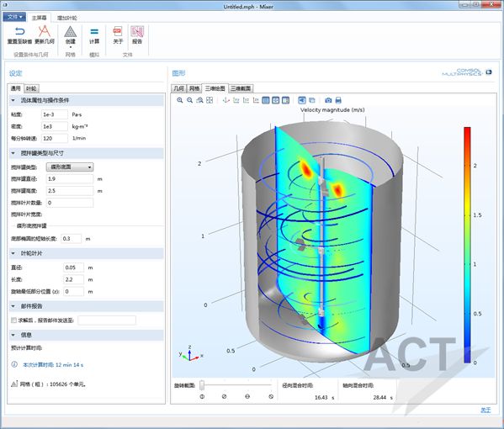
Task: Collapse the fluid properties section
Action: [13, 101]
